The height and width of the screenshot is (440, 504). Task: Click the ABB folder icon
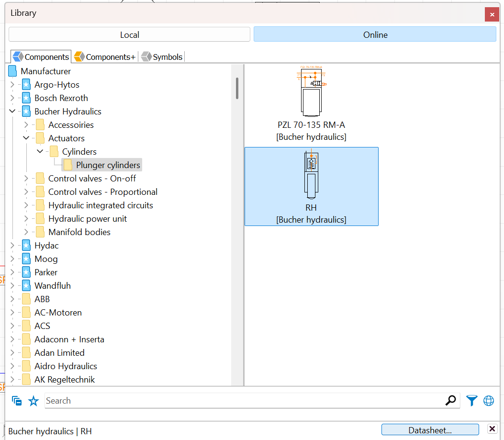[x=26, y=299]
